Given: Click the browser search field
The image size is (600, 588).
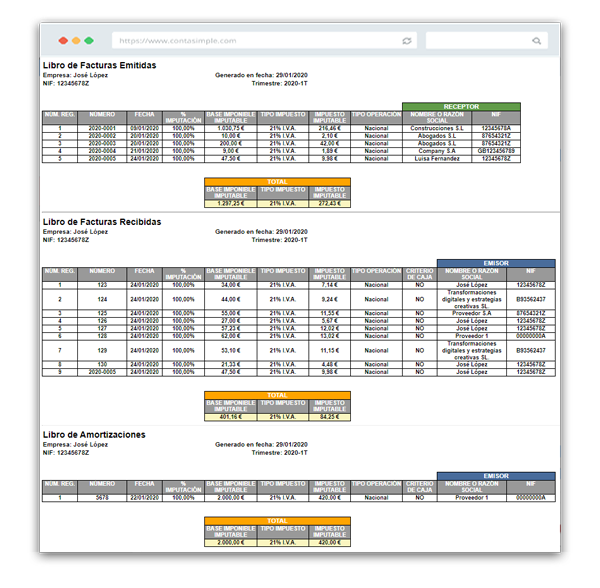Looking at the screenshot, I should 487,41.
